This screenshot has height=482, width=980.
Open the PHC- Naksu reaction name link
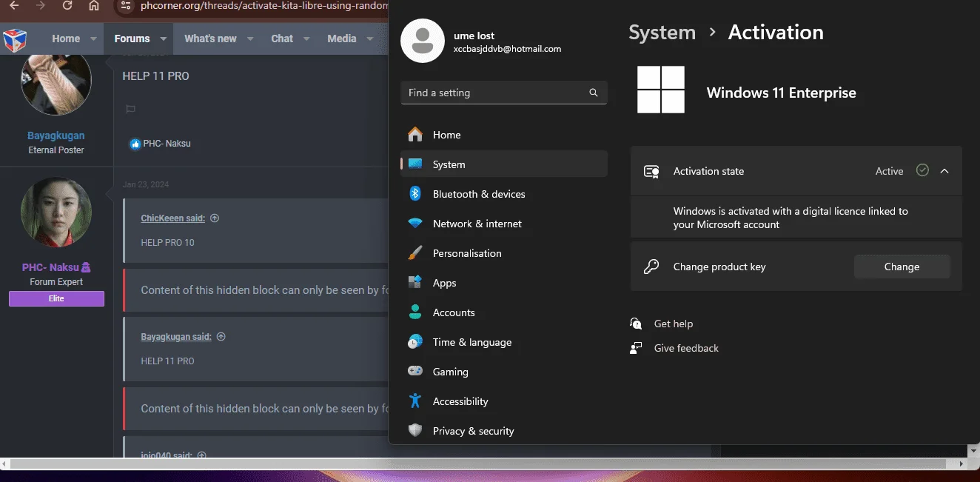(167, 144)
